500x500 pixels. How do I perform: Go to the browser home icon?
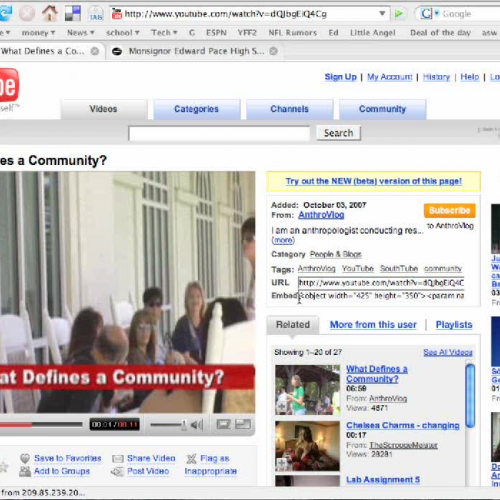tap(50, 13)
